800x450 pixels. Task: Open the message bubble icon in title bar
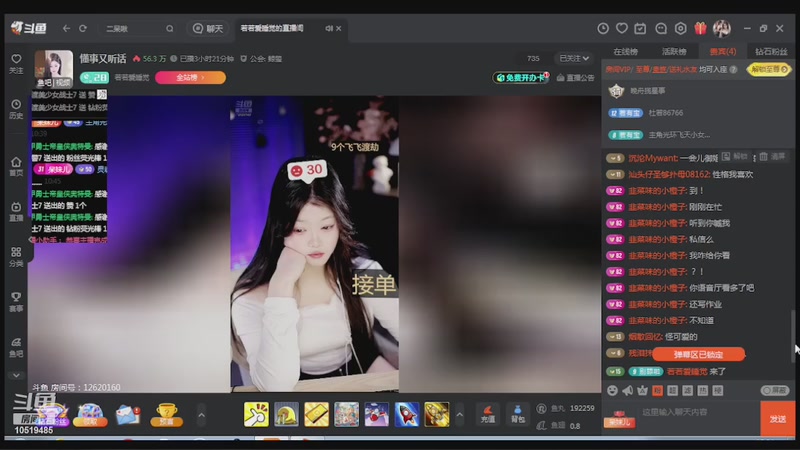pyautogui.click(x=661, y=29)
